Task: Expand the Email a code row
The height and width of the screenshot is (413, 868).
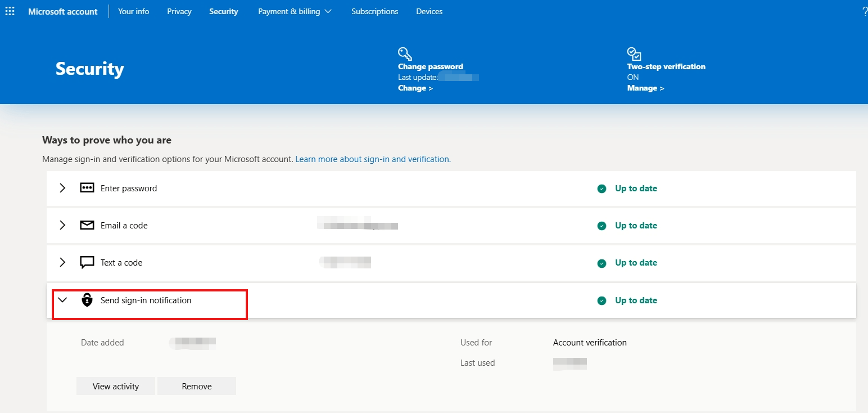Action: [62, 225]
